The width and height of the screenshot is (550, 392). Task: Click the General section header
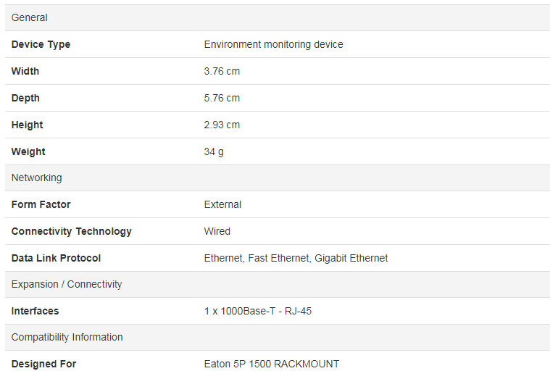[x=30, y=17]
